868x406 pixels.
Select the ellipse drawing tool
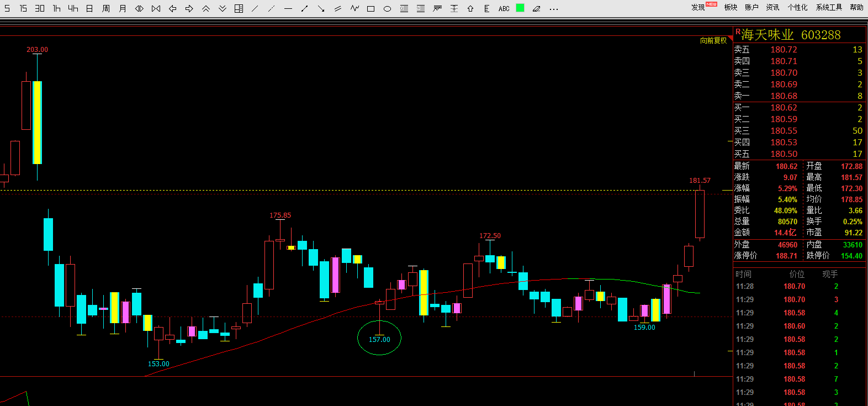click(x=388, y=8)
